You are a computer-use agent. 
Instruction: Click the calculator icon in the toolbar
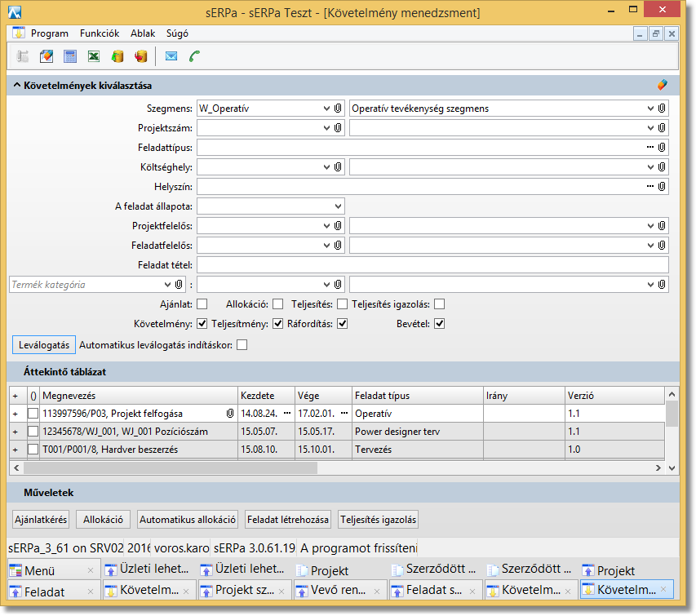(x=70, y=56)
